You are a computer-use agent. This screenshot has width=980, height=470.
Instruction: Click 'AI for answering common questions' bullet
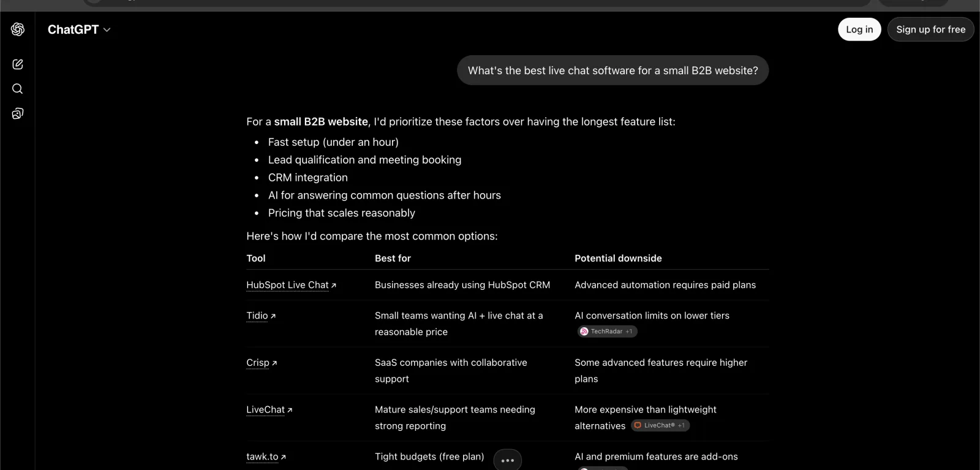(384, 195)
